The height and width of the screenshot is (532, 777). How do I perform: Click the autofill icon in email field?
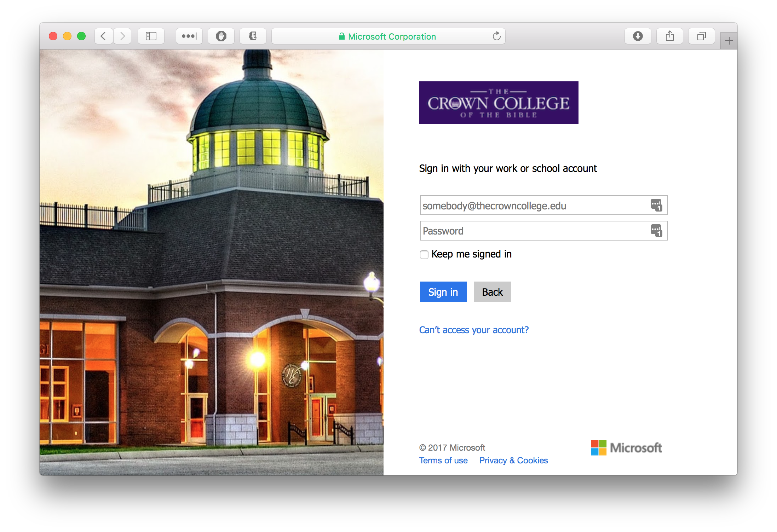pyautogui.click(x=656, y=205)
